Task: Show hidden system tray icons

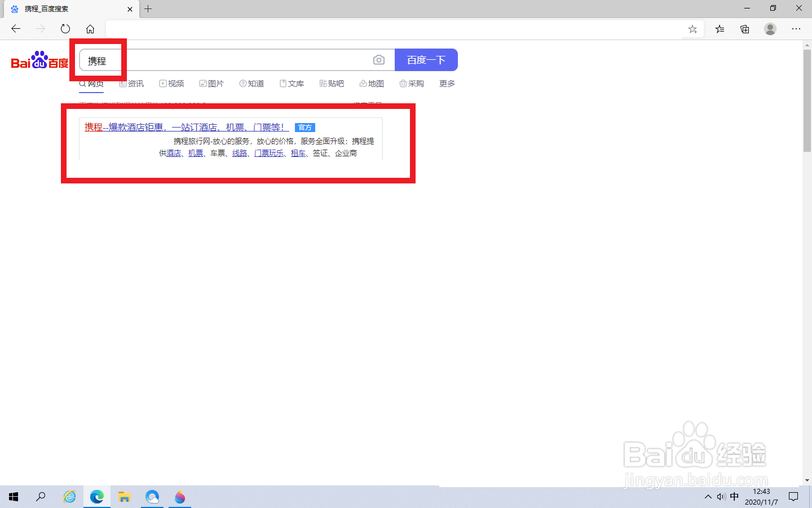Action: [708, 497]
